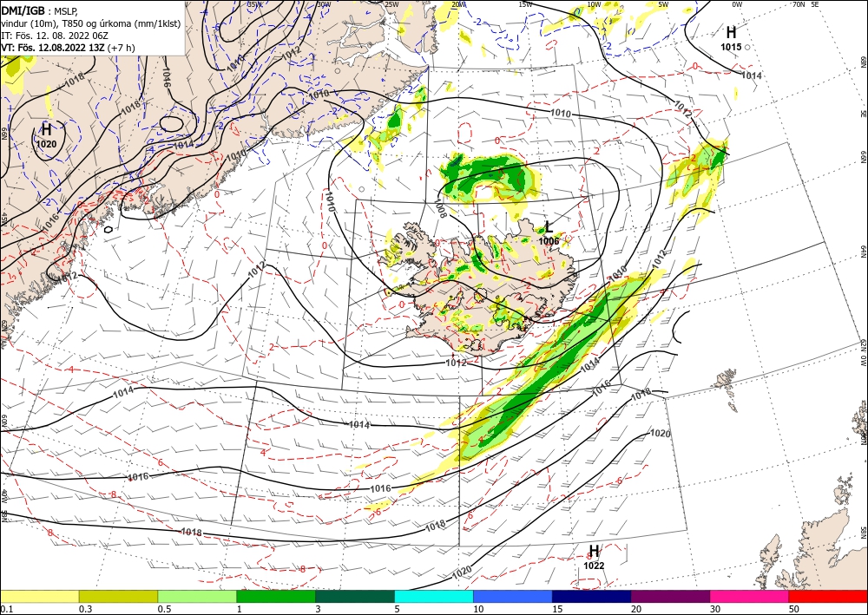The image size is (868, 615).
Task: Select the light green 0.5 legend swatch
Action: [197, 596]
